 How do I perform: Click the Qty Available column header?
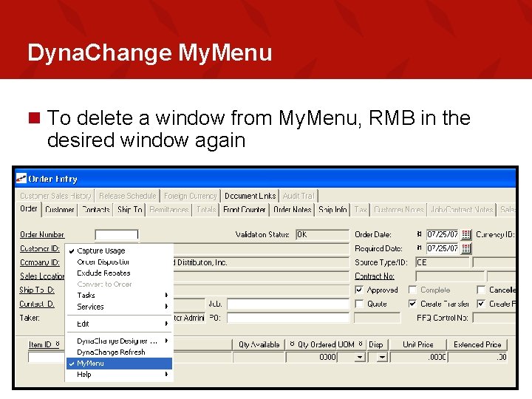259,344
